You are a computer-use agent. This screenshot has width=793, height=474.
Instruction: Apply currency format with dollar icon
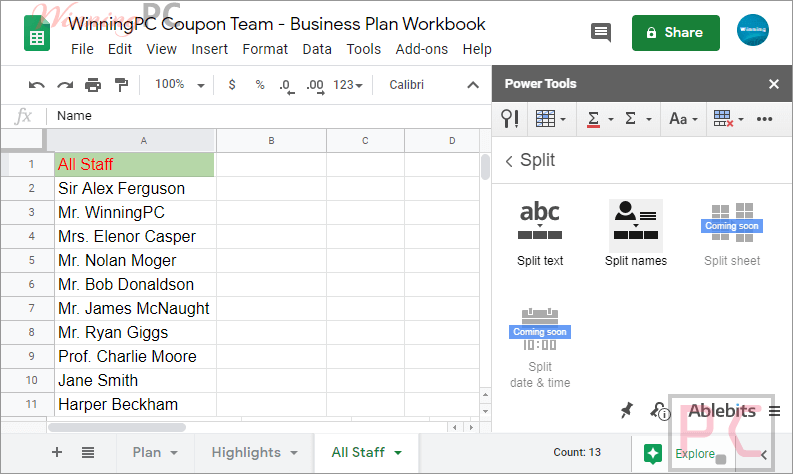pos(232,84)
